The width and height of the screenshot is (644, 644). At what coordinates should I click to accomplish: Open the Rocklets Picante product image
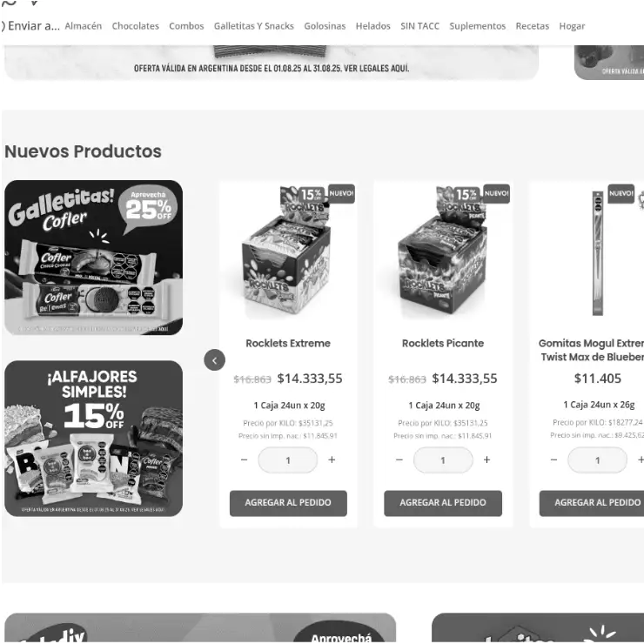pyautogui.click(x=443, y=252)
